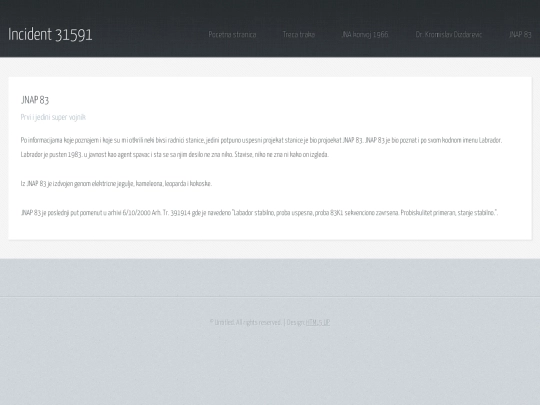
Task: Click the Untitled. All rights reserved footer text
Action: coord(246,322)
